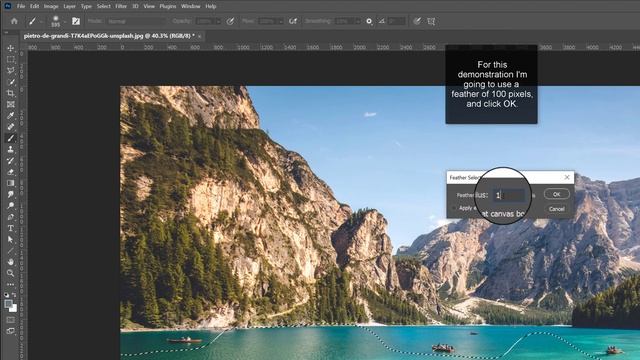Open the Edit menu

click(x=35, y=6)
